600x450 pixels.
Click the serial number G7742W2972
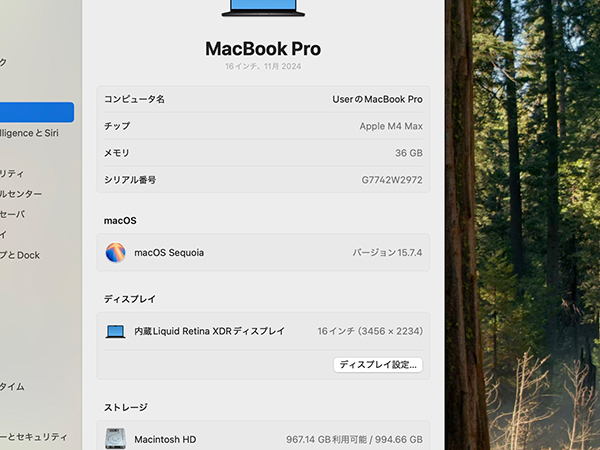pyautogui.click(x=391, y=180)
